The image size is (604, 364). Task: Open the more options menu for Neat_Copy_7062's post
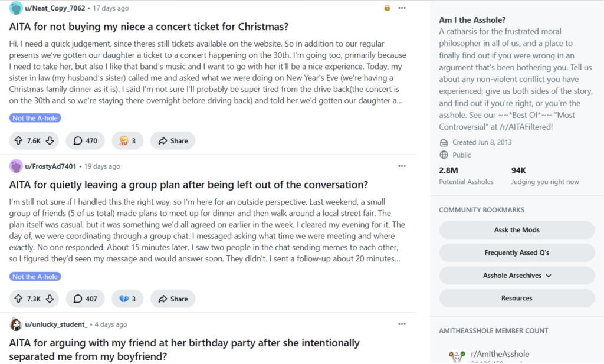pos(402,8)
